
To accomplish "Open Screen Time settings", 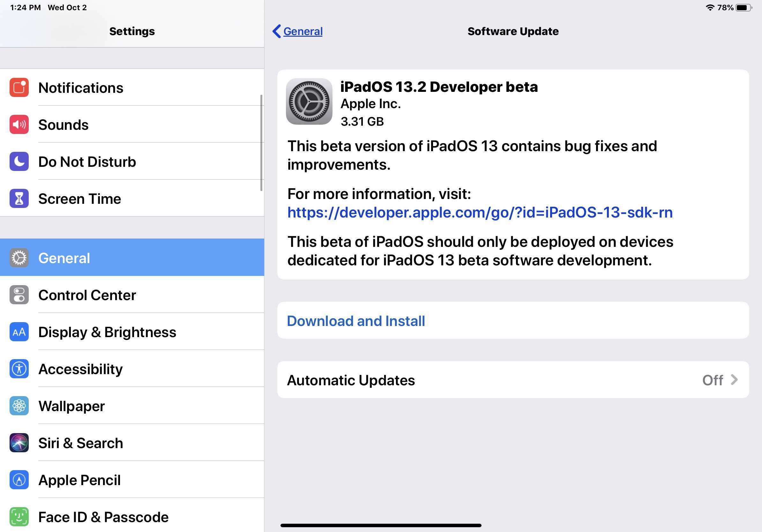I will pyautogui.click(x=132, y=198).
